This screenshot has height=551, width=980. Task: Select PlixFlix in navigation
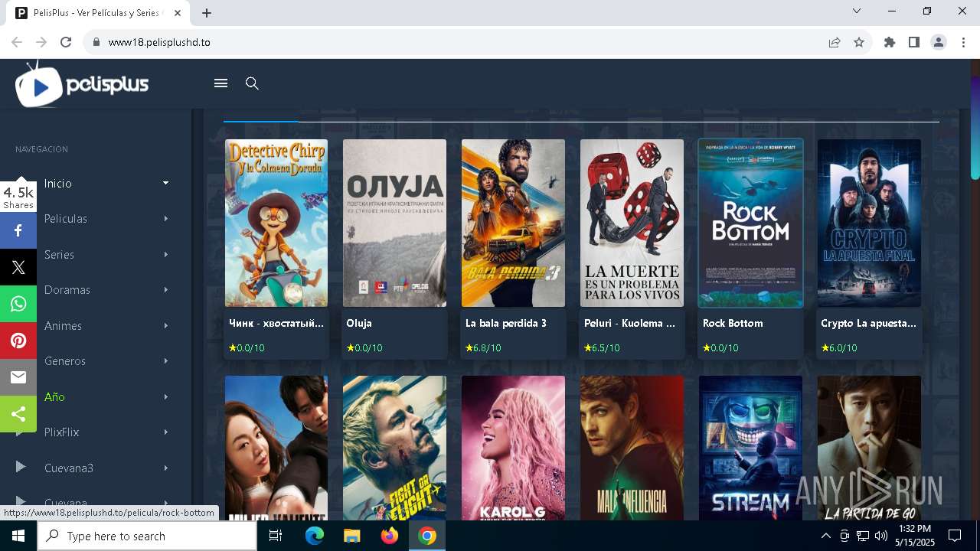61,432
